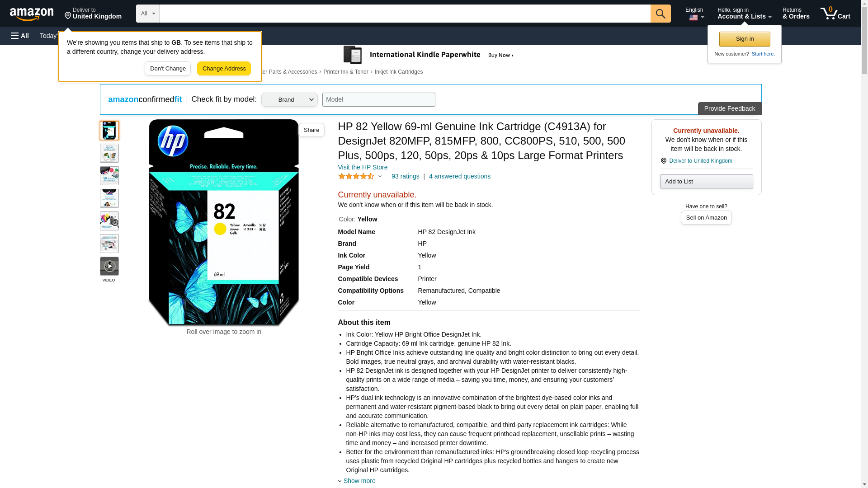
Task: Click Add to List button
Action: [706, 182]
